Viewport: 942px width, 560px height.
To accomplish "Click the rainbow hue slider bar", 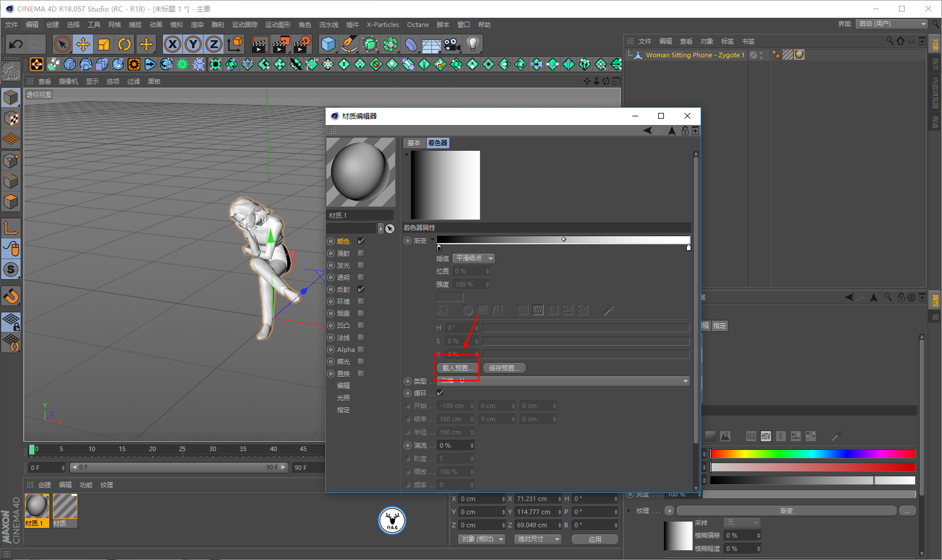I will [x=812, y=454].
